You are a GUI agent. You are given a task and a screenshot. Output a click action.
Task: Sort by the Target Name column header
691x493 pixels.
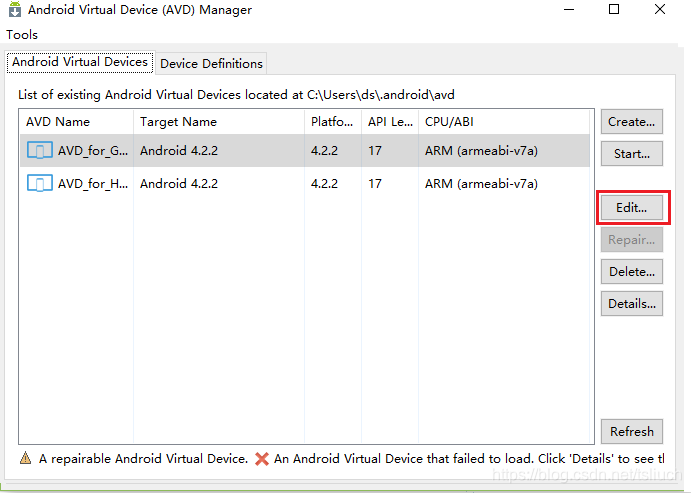[219, 122]
